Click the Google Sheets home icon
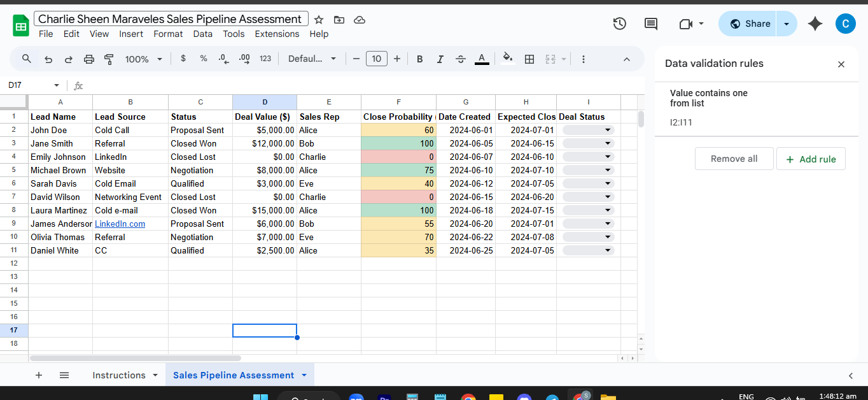868x400 pixels. [21, 26]
